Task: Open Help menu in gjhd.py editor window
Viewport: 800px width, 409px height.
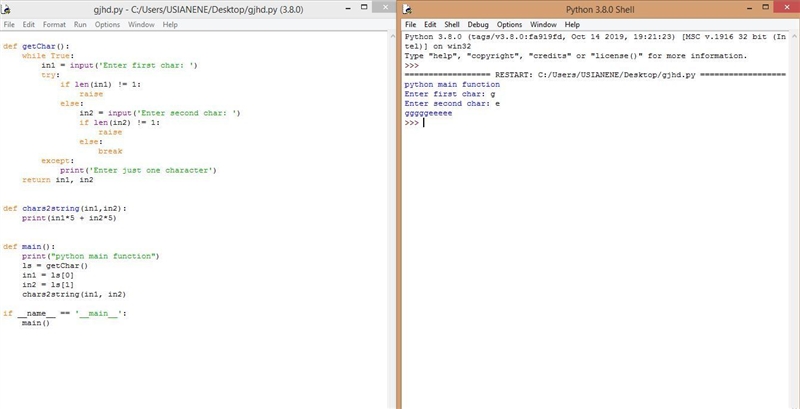Action: 170,24
